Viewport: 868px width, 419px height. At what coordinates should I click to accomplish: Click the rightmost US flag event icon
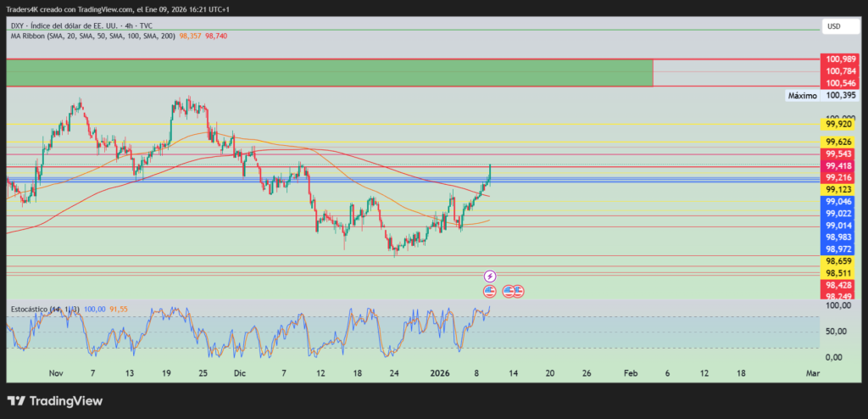click(518, 291)
